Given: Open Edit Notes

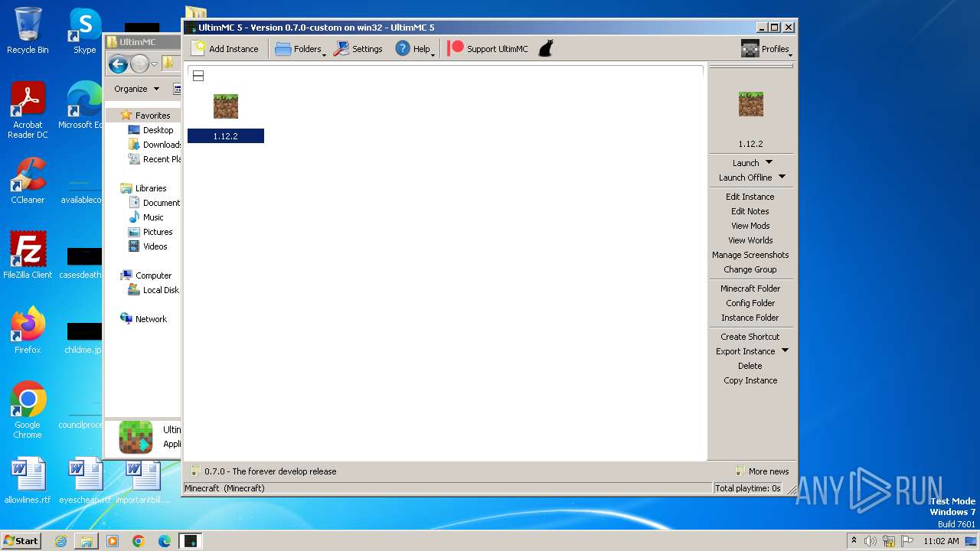Looking at the screenshot, I should 750,211.
